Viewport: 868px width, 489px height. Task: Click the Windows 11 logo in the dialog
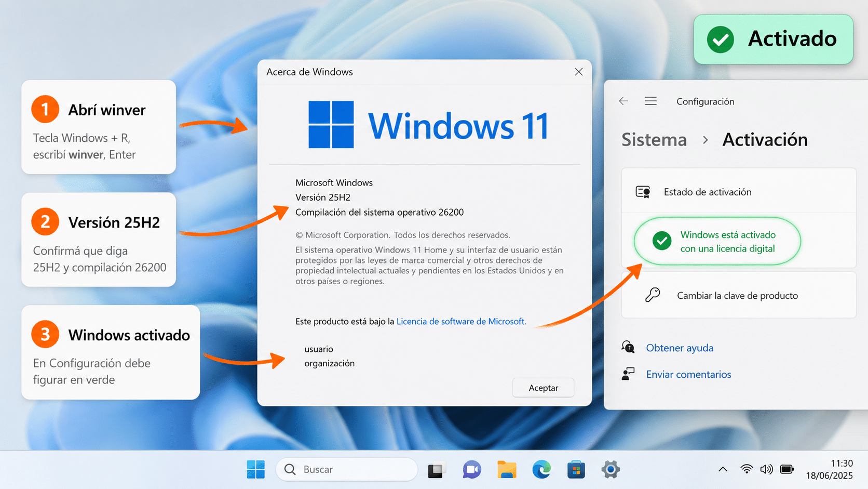(x=429, y=125)
